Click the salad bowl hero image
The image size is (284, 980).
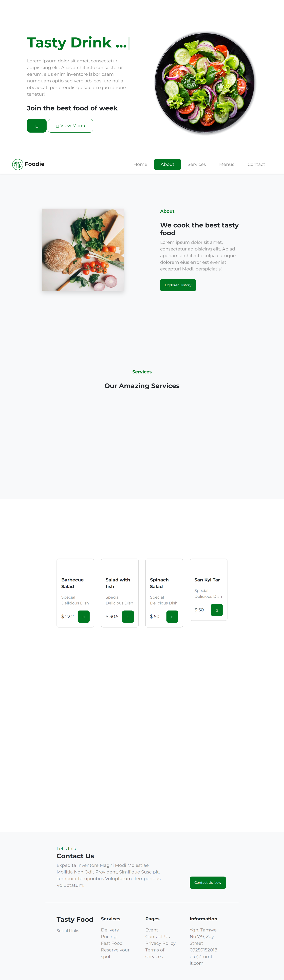click(205, 83)
